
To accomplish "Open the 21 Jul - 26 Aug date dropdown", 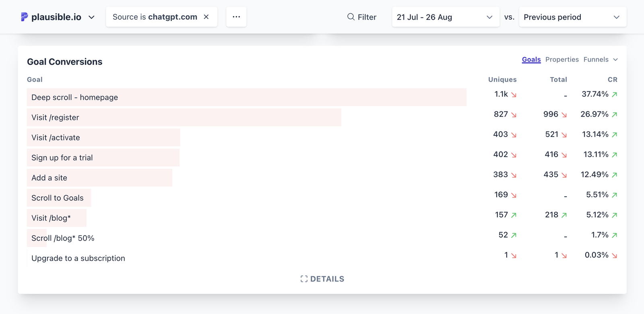I will tap(445, 17).
